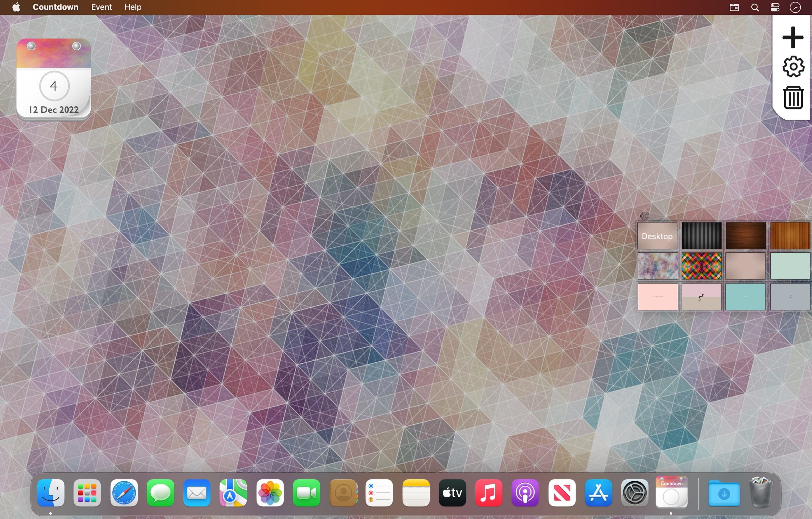Open Notes from the Dock
This screenshot has width=812, height=519.
[x=416, y=493]
